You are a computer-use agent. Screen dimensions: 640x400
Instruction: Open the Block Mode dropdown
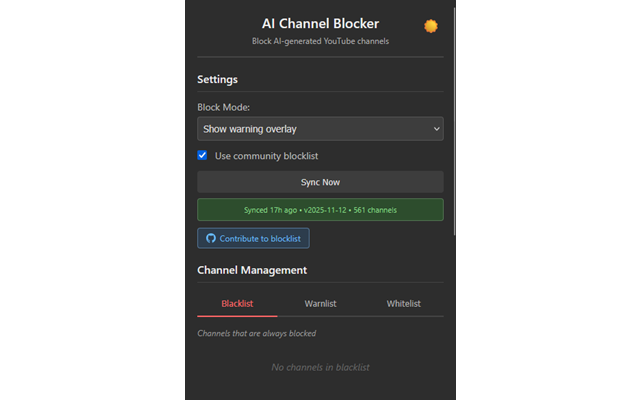pos(320,129)
